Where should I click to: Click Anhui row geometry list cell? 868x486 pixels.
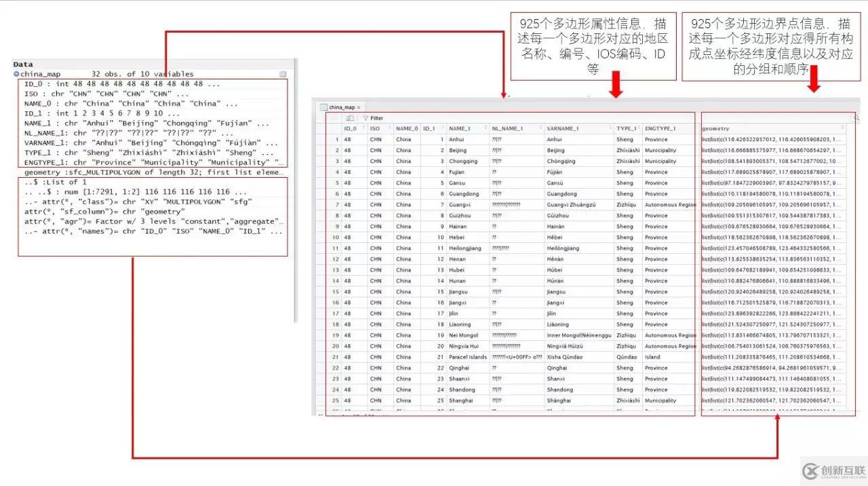772,140
